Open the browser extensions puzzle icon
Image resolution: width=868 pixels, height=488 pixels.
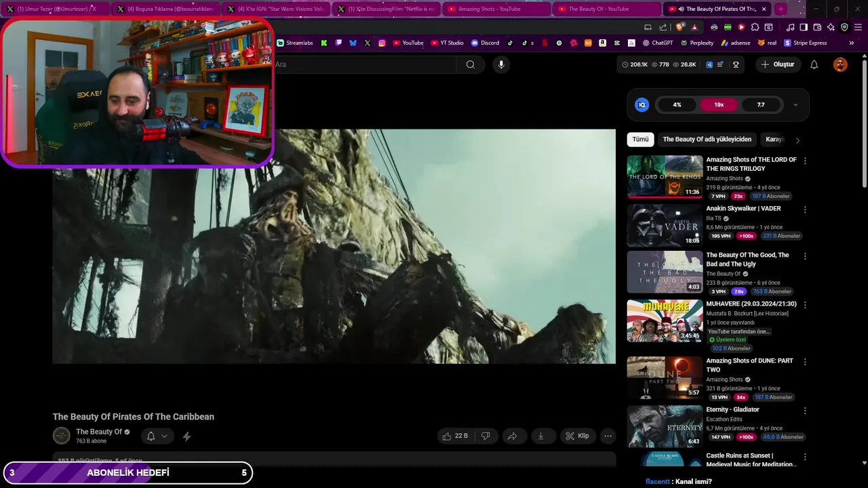click(755, 27)
